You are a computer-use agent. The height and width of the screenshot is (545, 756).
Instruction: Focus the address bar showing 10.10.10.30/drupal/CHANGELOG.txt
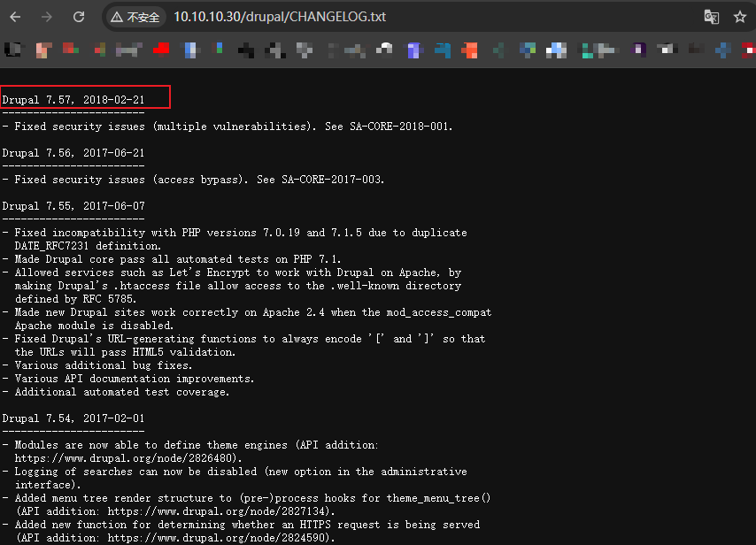(280, 18)
